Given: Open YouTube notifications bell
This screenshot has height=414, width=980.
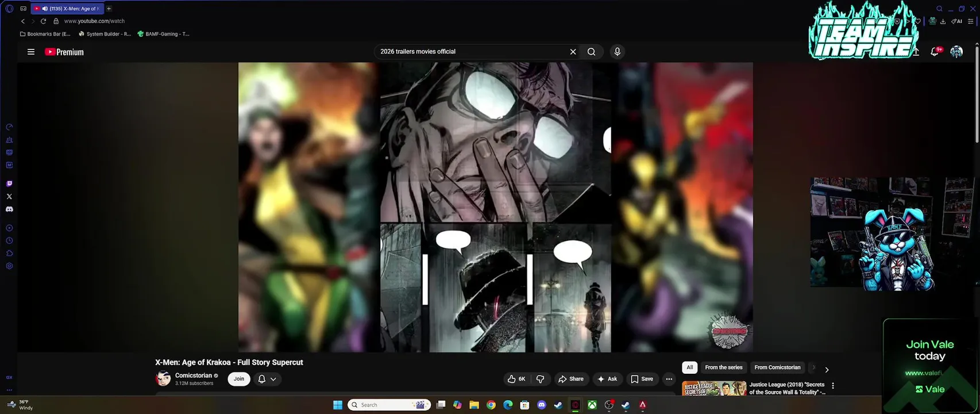Looking at the screenshot, I should [x=935, y=51].
